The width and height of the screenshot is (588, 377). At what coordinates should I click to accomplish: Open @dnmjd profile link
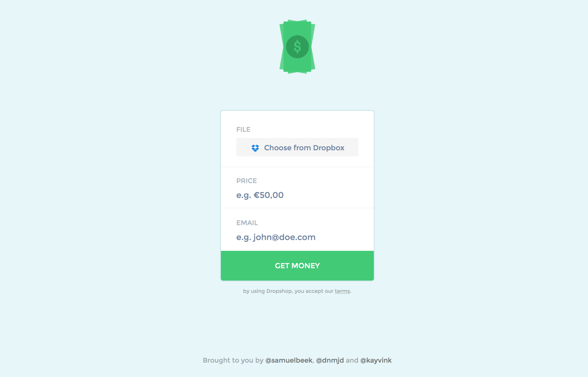click(x=330, y=360)
